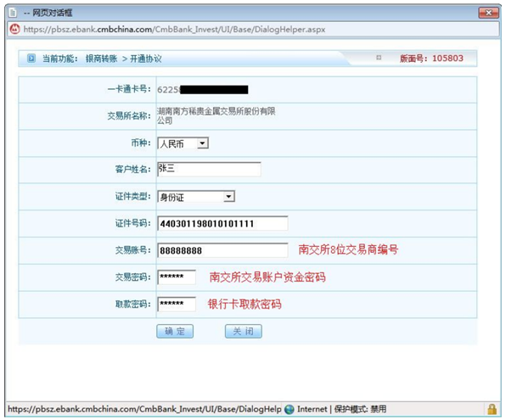Click the 确定 confirm button

click(x=175, y=331)
